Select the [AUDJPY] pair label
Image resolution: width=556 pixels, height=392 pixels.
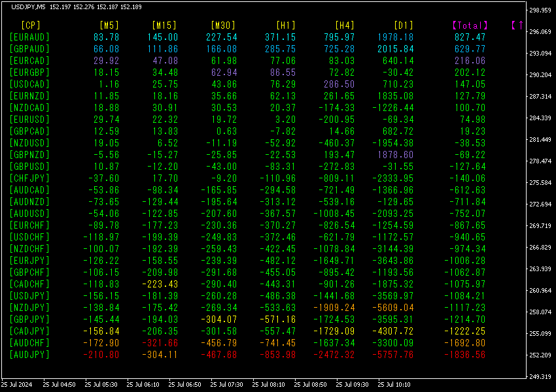[29, 355]
